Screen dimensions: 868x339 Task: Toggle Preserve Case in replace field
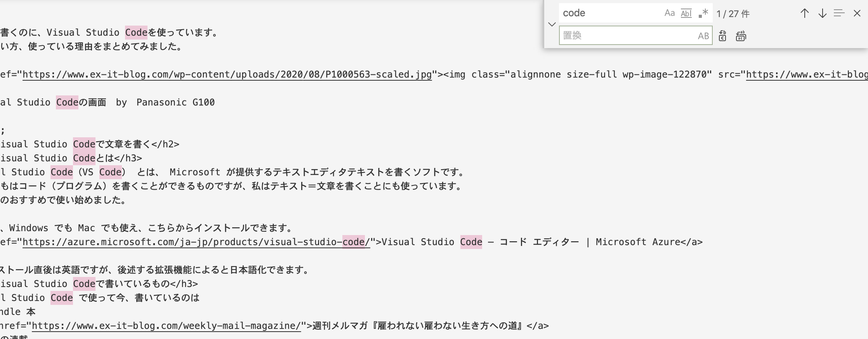[x=703, y=36]
